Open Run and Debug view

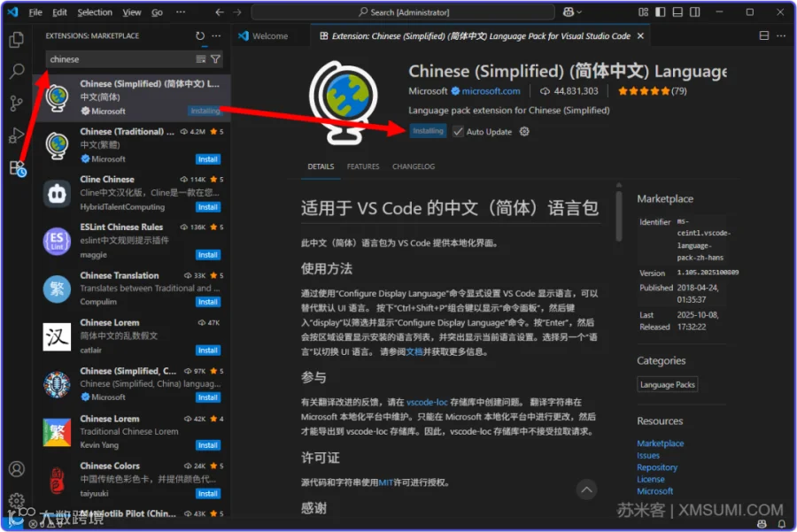pyautogui.click(x=16, y=135)
